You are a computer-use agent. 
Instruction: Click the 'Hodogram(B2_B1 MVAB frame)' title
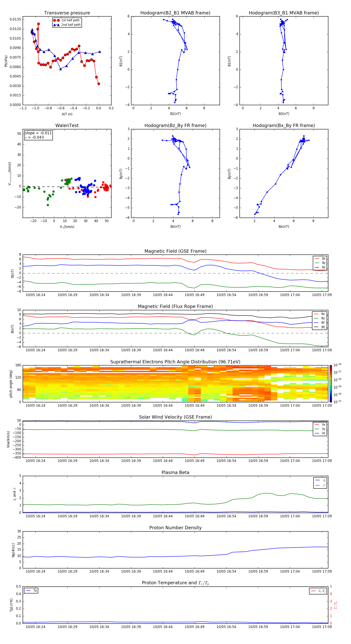pyautogui.click(x=175, y=13)
